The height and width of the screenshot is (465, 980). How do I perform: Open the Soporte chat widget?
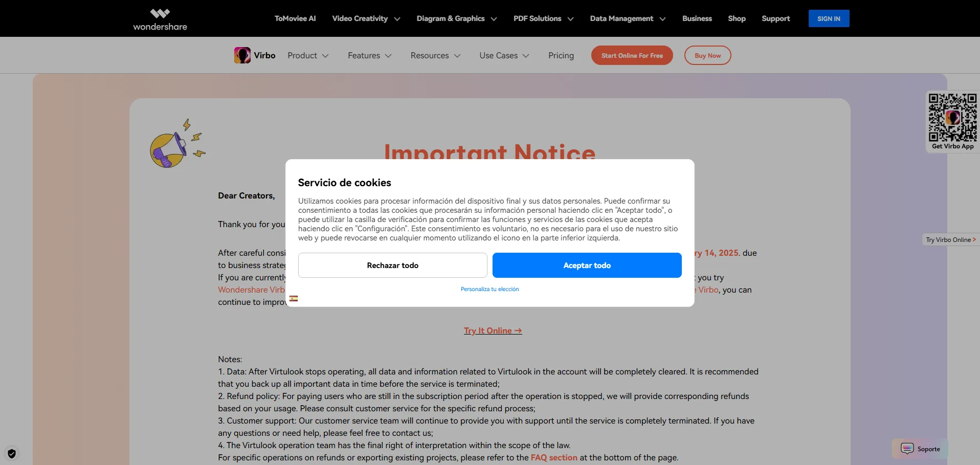(920, 449)
